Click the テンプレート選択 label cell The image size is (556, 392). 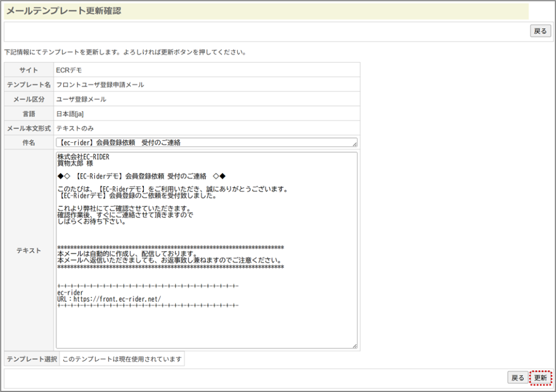[31, 359]
